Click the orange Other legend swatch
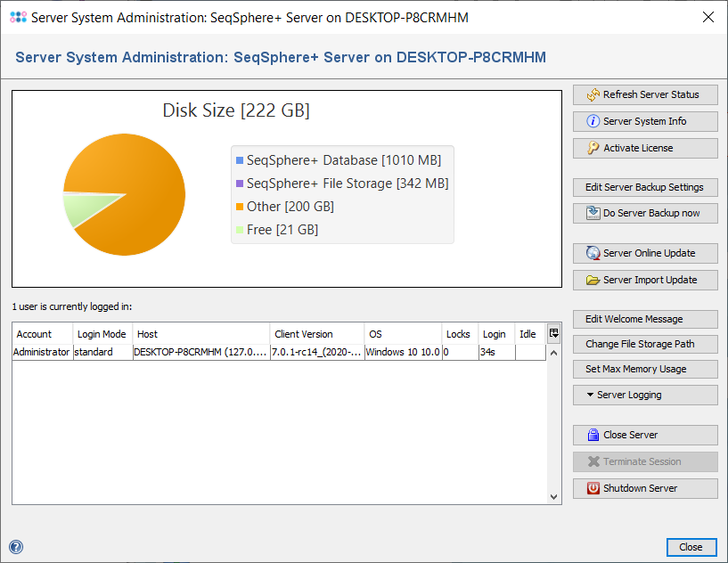The width and height of the screenshot is (728, 563). (x=239, y=207)
